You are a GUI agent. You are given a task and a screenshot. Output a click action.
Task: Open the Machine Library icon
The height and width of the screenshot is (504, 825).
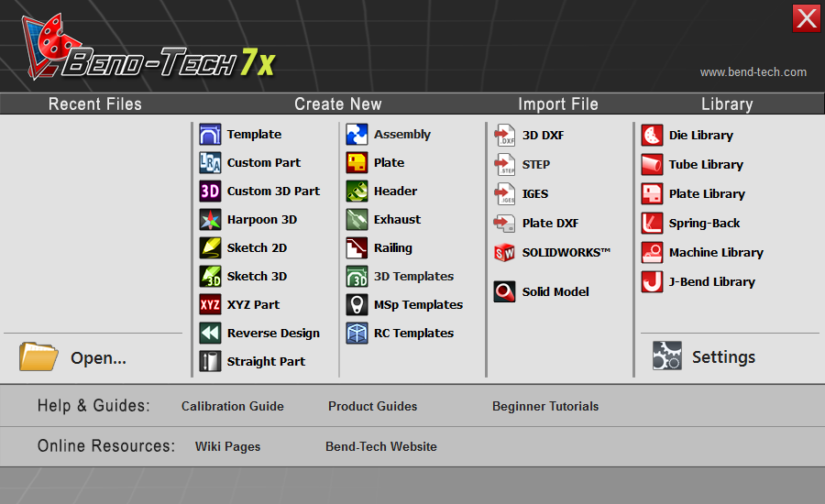click(652, 253)
